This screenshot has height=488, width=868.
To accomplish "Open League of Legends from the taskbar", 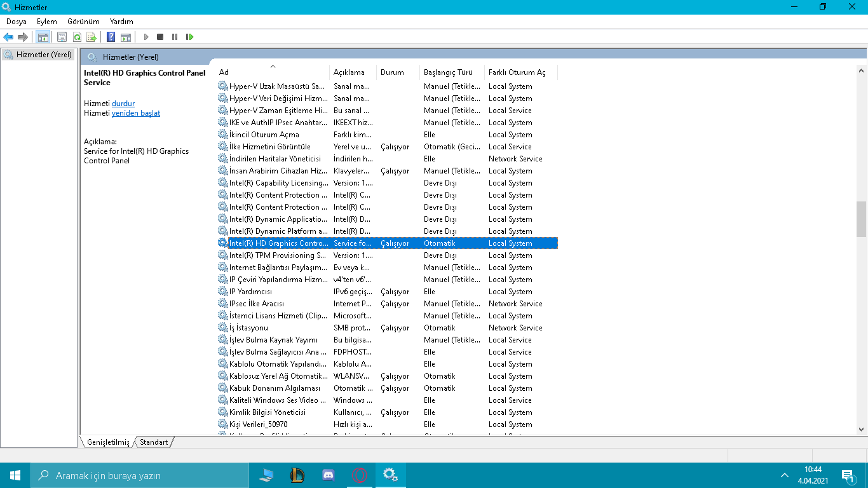I will click(x=298, y=475).
